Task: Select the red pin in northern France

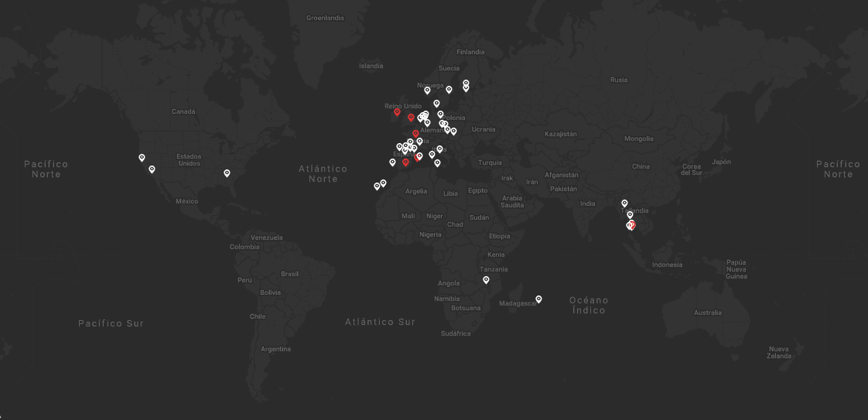Action: (415, 134)
